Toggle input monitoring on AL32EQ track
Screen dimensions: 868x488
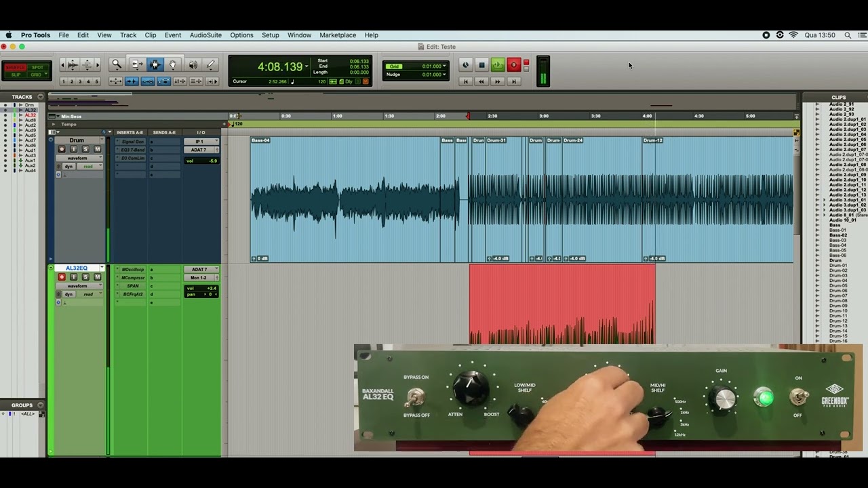73,277
